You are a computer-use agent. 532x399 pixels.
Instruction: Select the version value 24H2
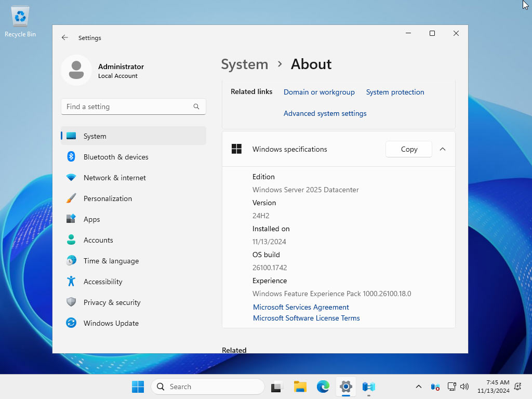pos(261,216)
